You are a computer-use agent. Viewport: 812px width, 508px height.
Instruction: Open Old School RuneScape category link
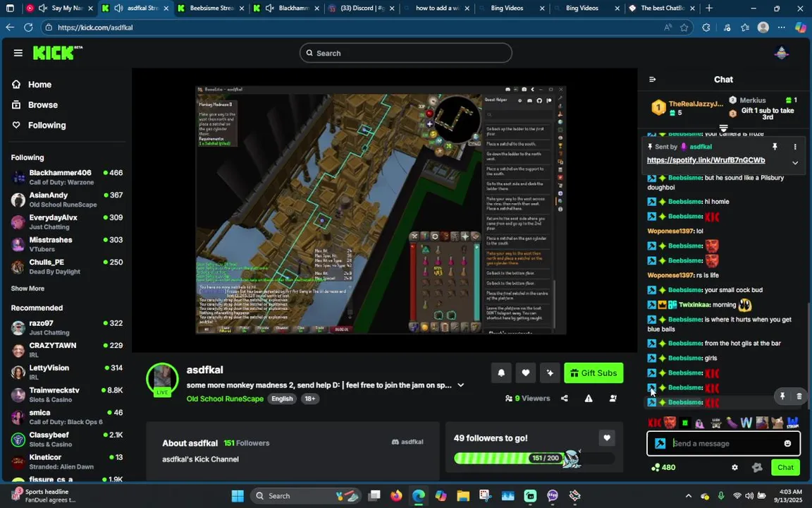coord(225,399)
